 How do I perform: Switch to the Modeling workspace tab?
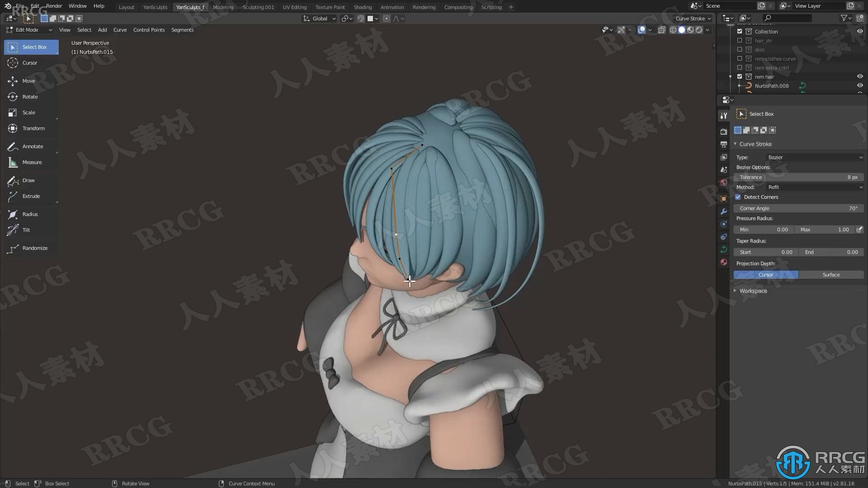(223, 7)
